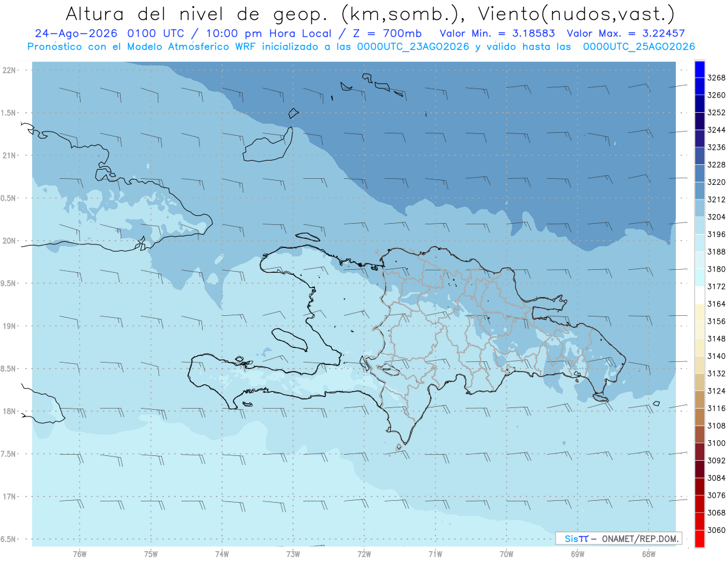Click the legend value 3132
This screenshot has height=562, width=728.
716,373
